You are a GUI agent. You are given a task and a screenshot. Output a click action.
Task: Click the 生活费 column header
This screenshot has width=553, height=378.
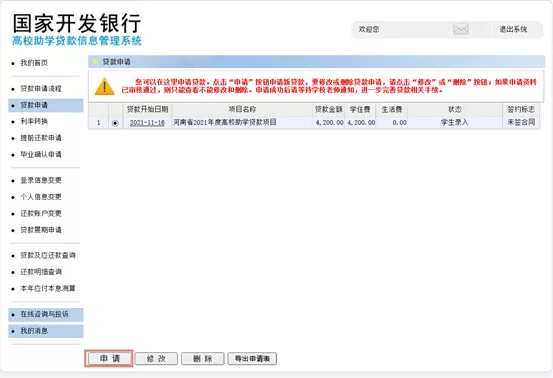pos(392,110)
